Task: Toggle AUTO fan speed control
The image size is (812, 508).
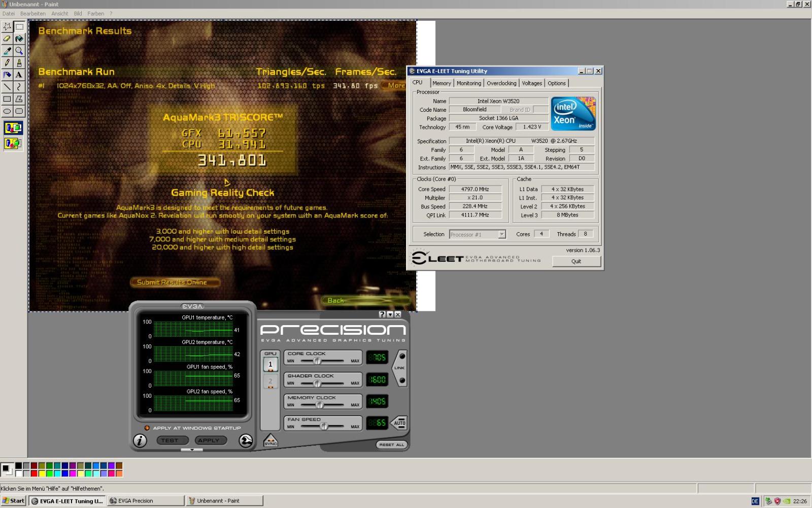Action: click(x=399, y=423)
